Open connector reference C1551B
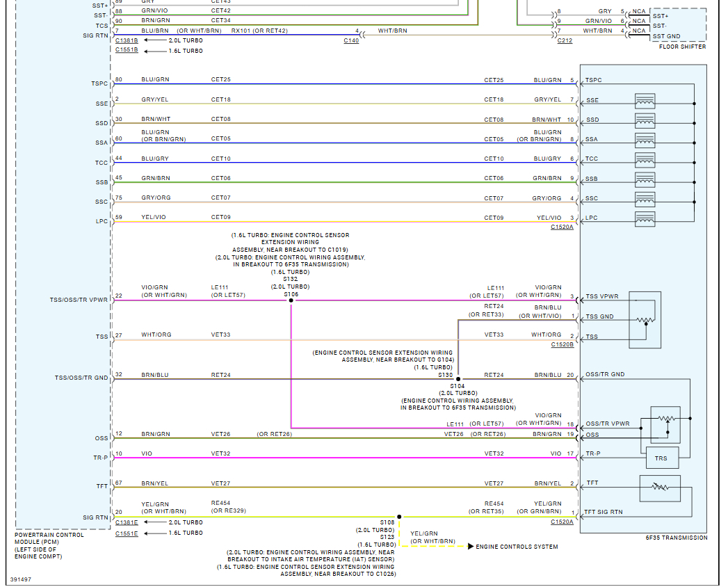The height and width of the screenshot is (587, 728). pos(127,49)
